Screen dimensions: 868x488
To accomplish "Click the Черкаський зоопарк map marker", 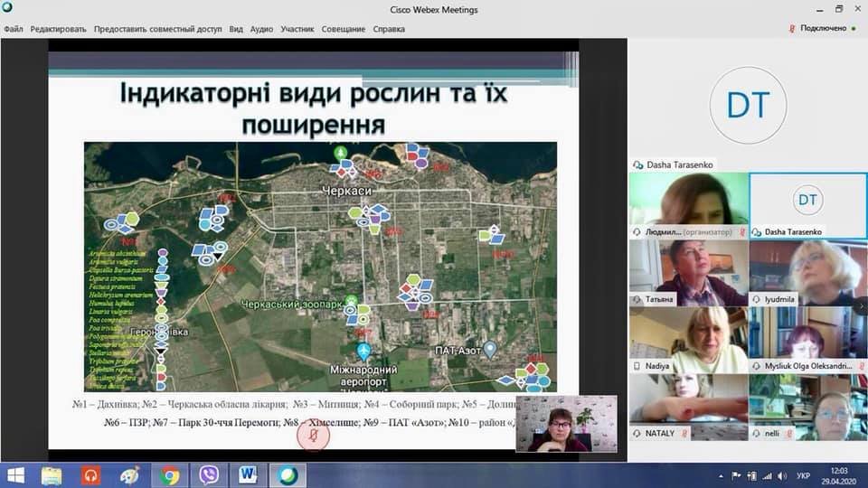I will click(351, 301).
